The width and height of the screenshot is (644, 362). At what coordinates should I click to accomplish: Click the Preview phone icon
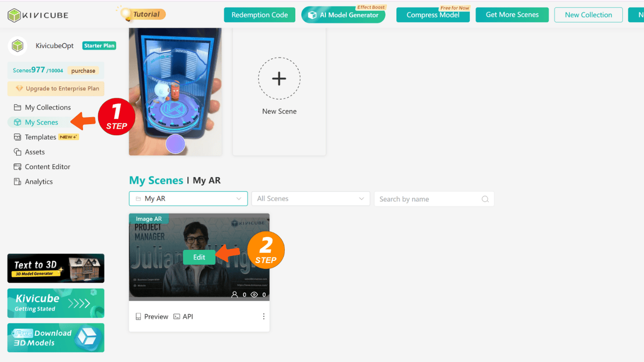pos(138,317)
